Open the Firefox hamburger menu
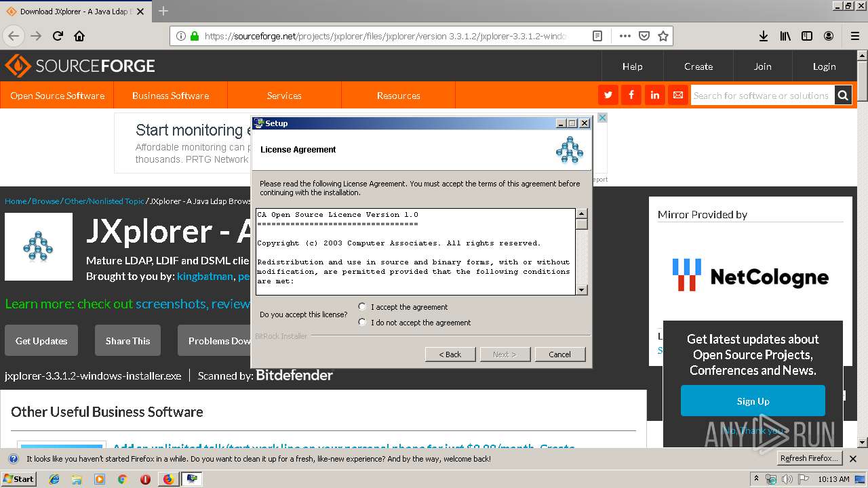The width and height of the screenshot is (868, 488). click(854, 36)
